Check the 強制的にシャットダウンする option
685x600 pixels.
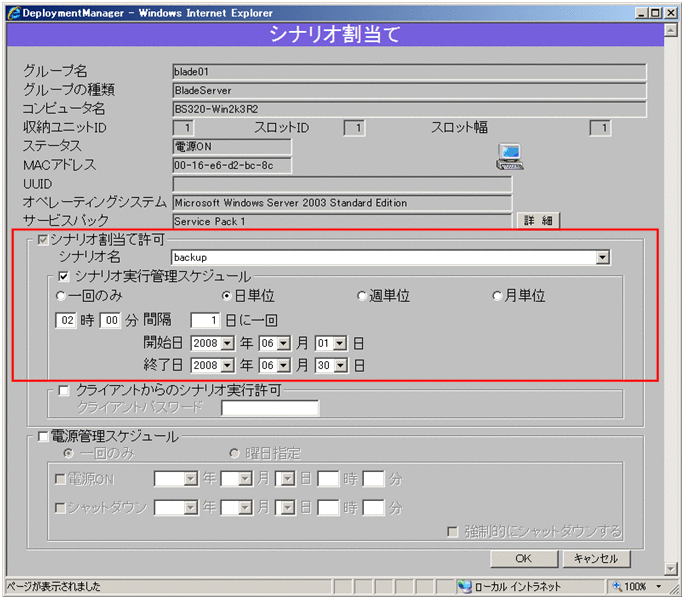(453, 532)
